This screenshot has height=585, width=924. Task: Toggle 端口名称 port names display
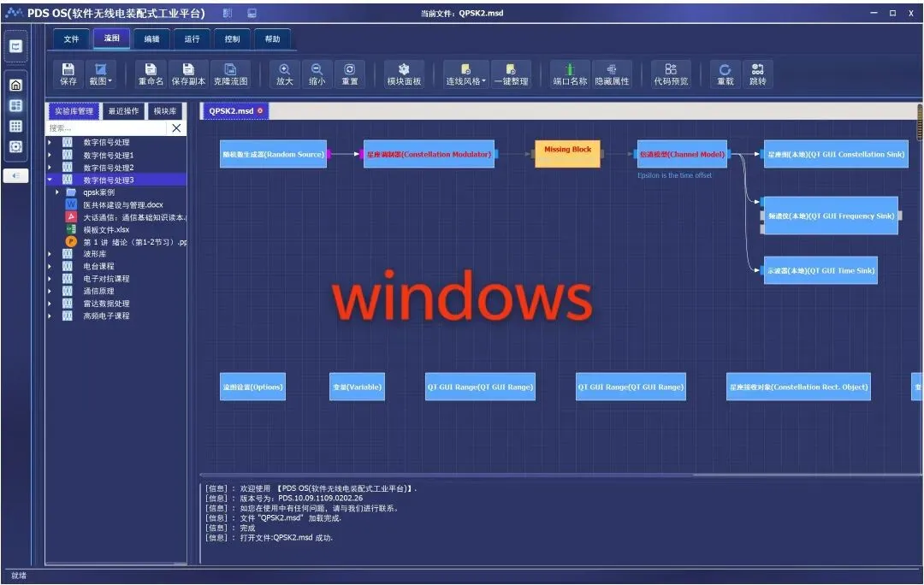tap(570, 74)
